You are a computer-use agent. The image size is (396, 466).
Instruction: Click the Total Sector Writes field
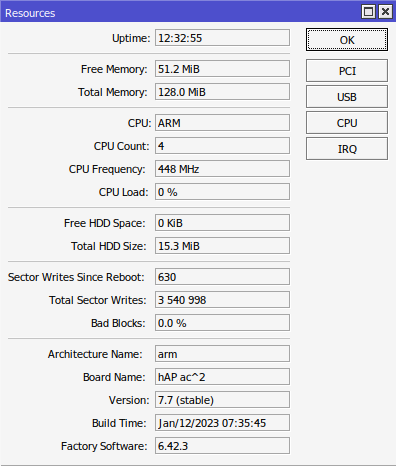(222, 300)
